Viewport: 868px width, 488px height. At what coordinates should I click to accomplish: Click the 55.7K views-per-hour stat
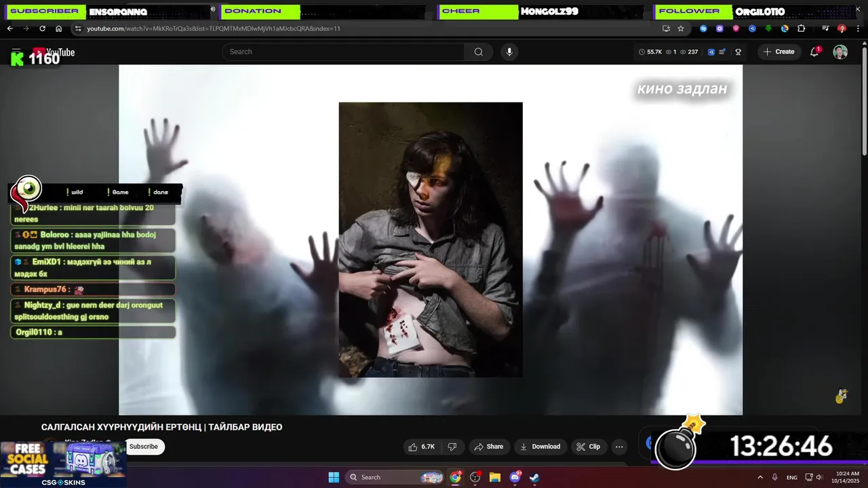tap(650, 52)
